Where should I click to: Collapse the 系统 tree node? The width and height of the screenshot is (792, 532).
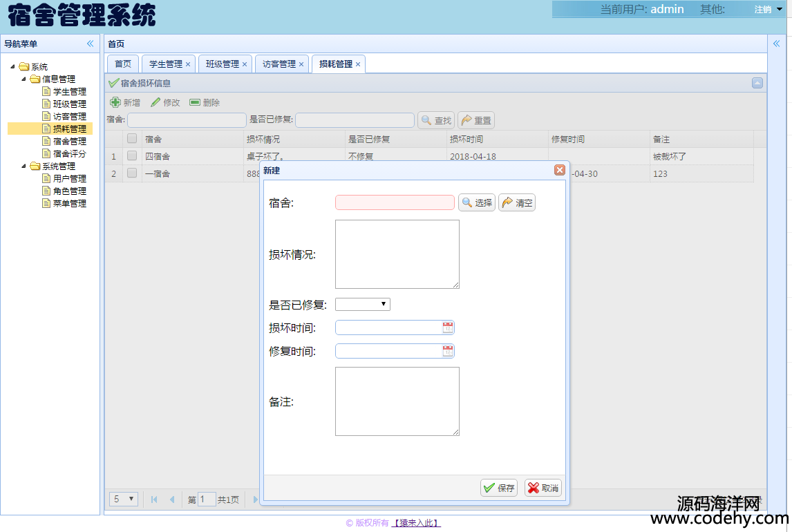pyautogui.click(x=12, y=66)
